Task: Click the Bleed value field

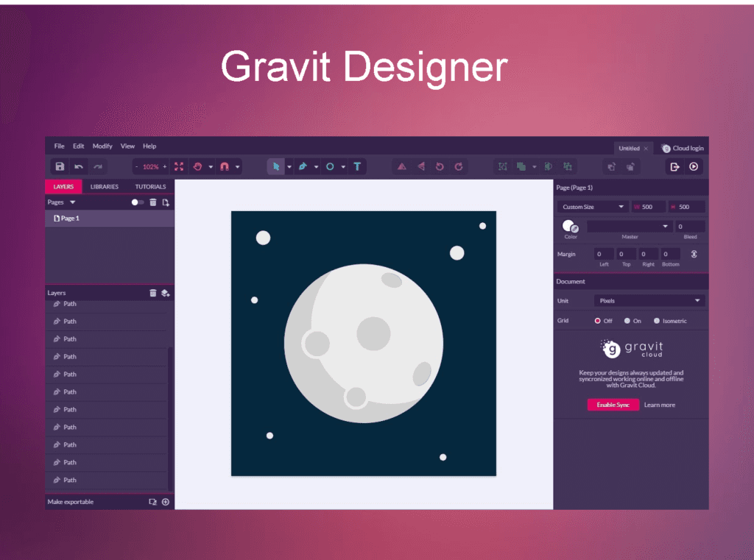Action: pyautogui.click(x=690, y=227)
